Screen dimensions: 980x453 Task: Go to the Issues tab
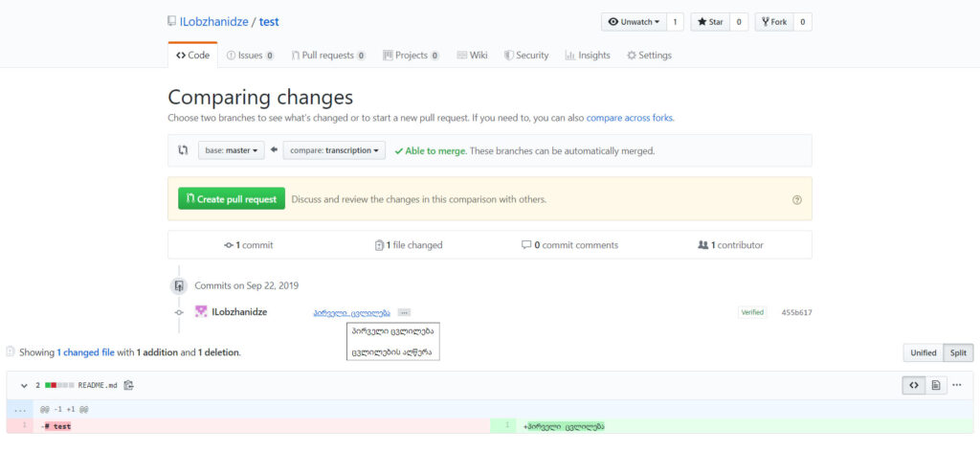[250, 56]
